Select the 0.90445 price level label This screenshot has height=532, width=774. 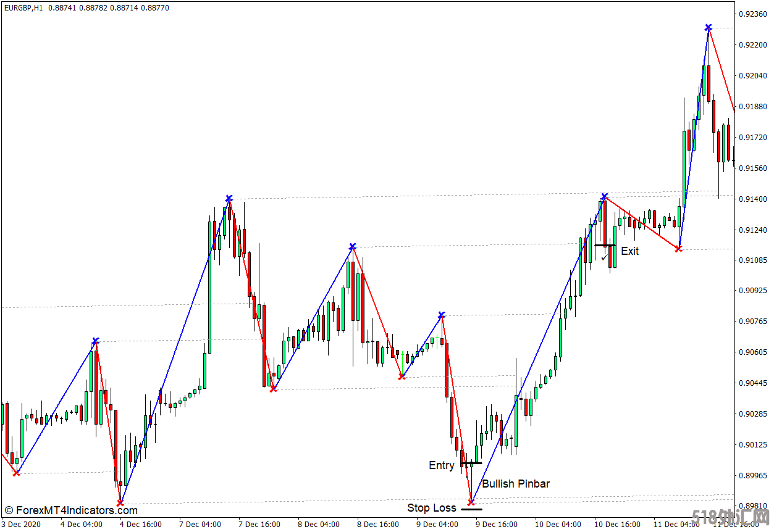coord(754,383)
